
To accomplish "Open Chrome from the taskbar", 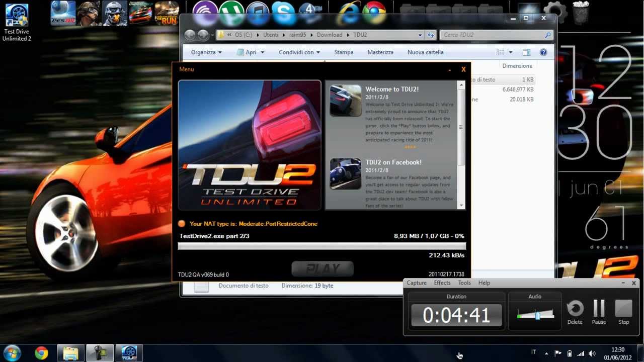I will (41, 353).
